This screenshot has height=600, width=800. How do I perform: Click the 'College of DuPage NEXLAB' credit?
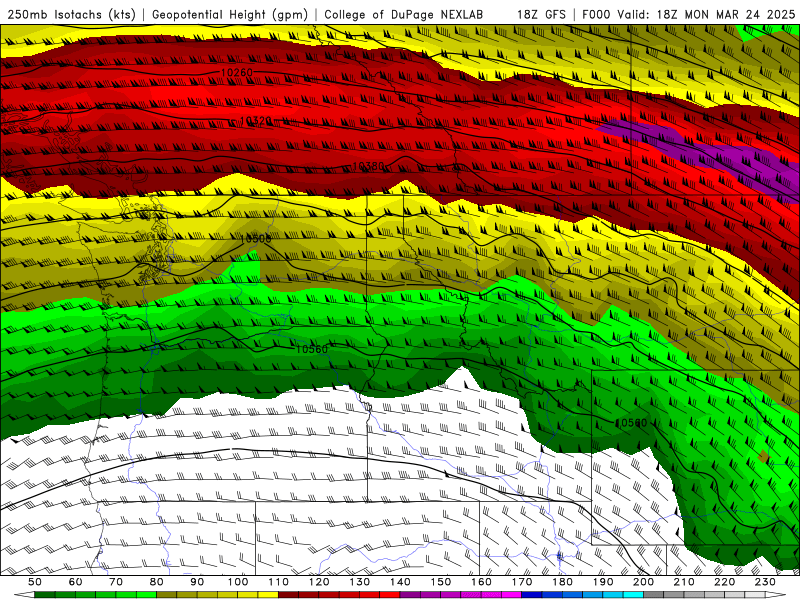[403, 15]
